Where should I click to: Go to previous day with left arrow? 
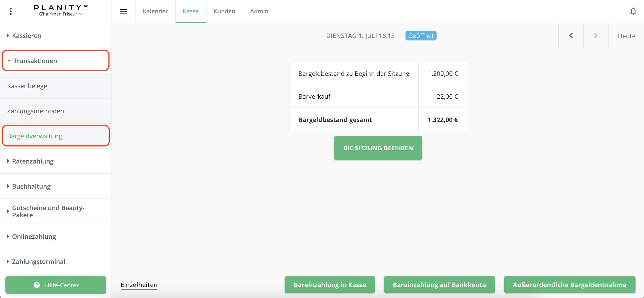point(571,36)
